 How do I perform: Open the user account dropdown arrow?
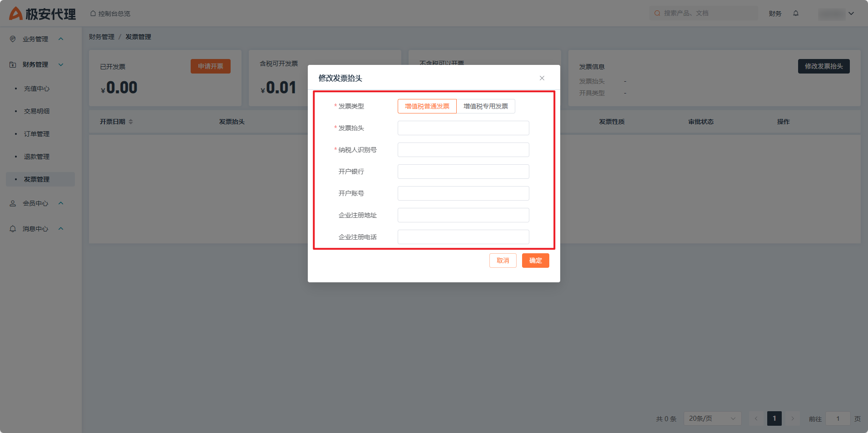(851, 14)
